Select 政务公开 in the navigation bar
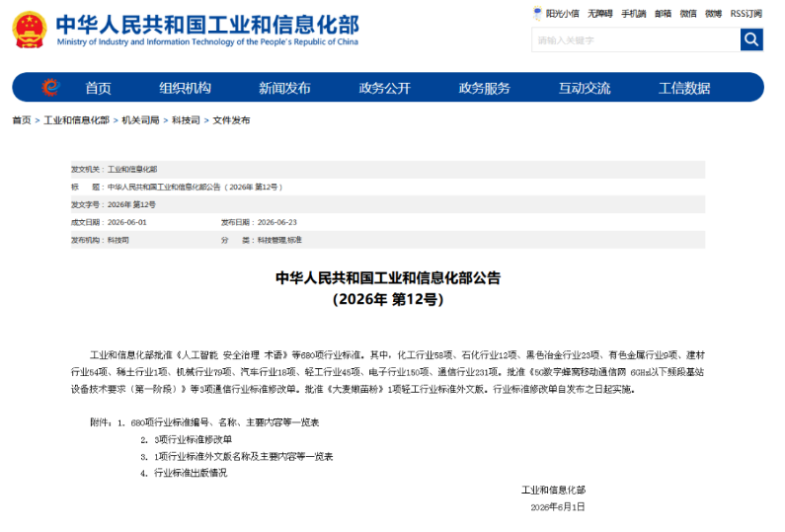The width and height of the screenshot is (785, 532). click(385, 88)
